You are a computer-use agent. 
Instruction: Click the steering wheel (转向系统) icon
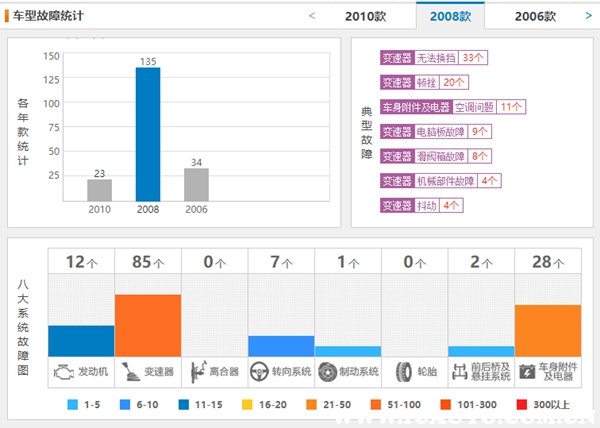coord(261,371)
